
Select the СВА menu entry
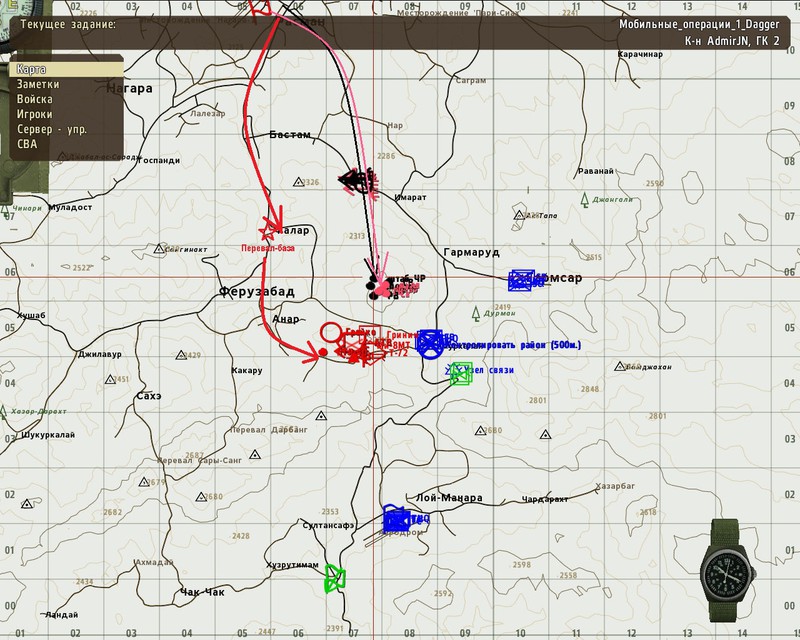[x=28, y=144]
